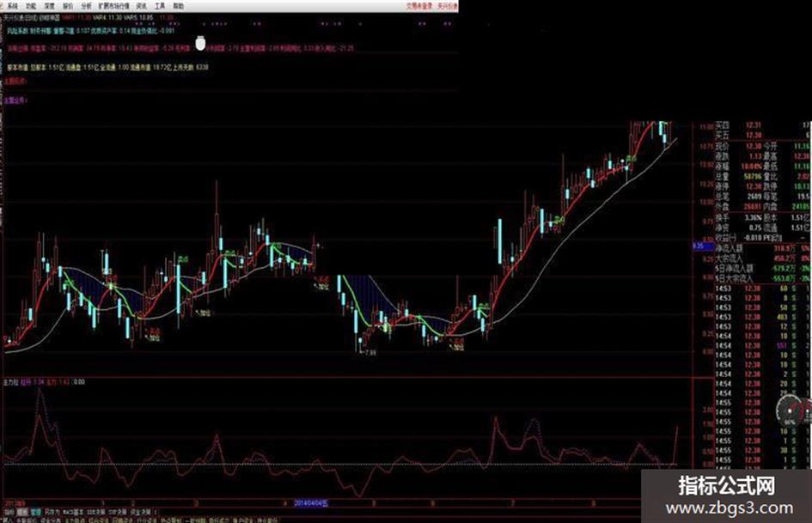
Task: Select the 管理 tab at the bottom
Action: (x=35, y=512)
